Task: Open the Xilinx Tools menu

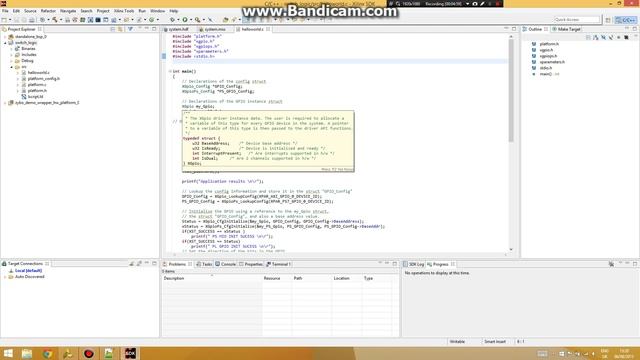Action: tap(124, 11)
